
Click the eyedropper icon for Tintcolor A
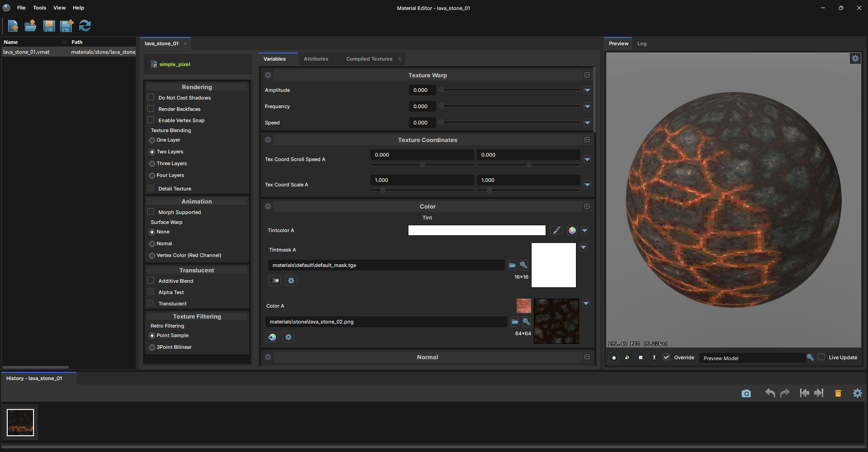[x=556, y=230]
